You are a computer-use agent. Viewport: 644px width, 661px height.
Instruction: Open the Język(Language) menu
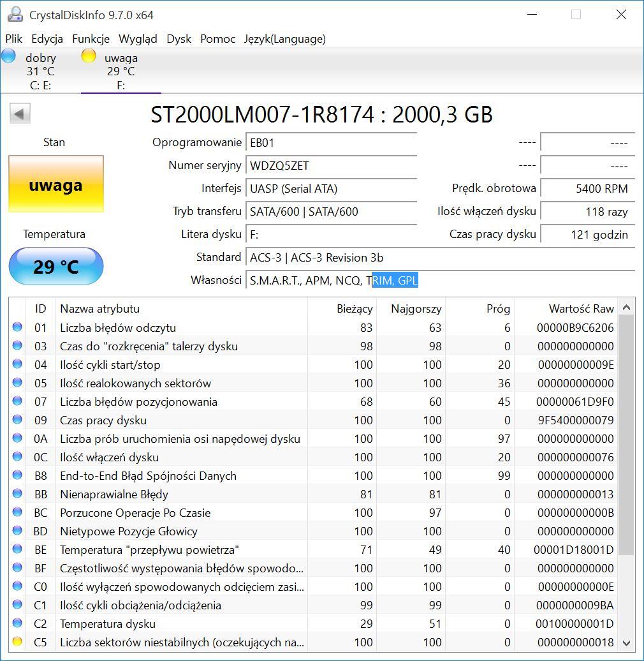pyautogui.click(x=284, y=39)
